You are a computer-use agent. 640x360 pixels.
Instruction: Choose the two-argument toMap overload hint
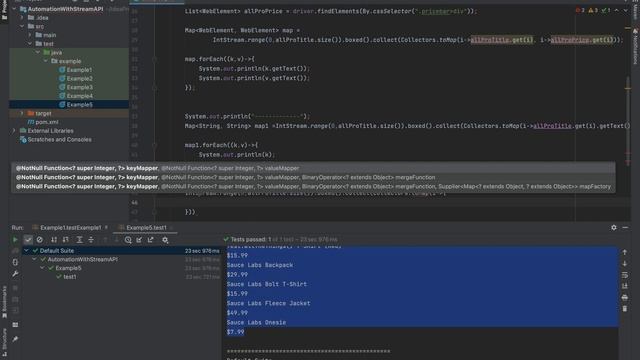(x=313, y=168)
